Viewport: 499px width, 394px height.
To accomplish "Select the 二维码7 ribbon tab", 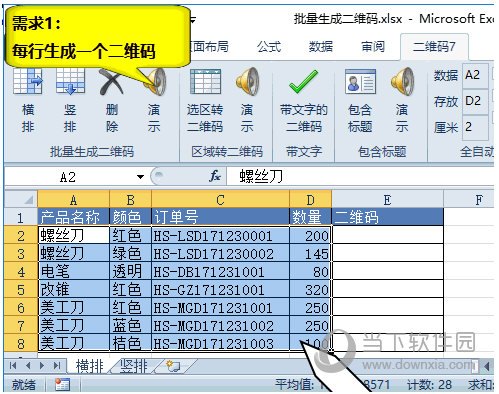I will (434, 47).
